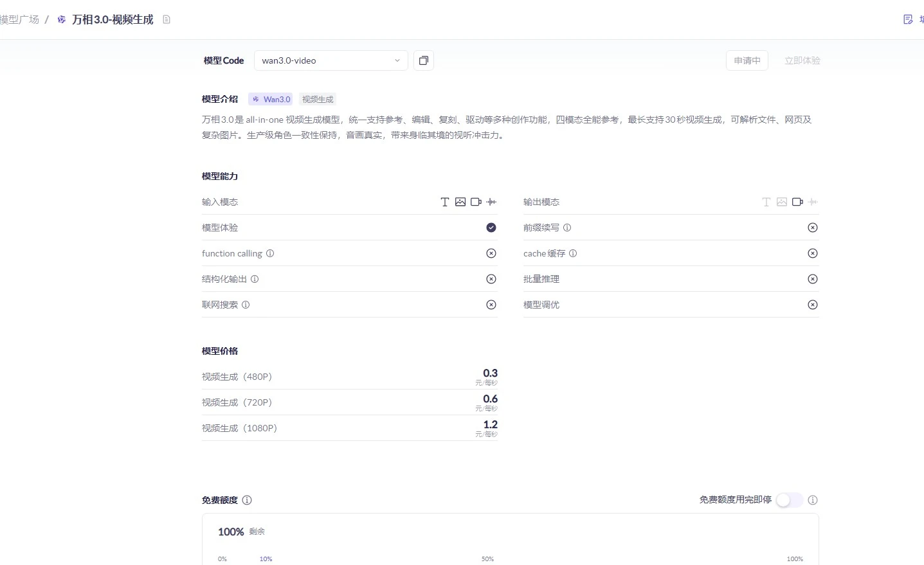Click the unsupported icon for 结构化输出

click(491, 279)
